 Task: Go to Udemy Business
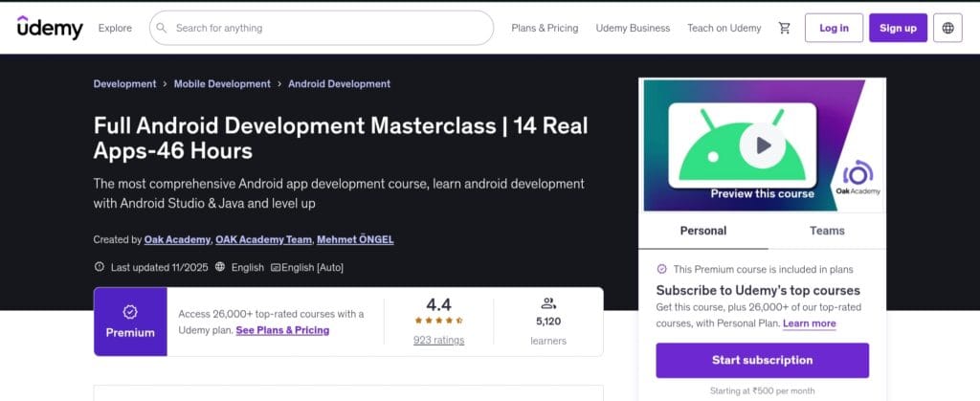(x=633, y=28)
